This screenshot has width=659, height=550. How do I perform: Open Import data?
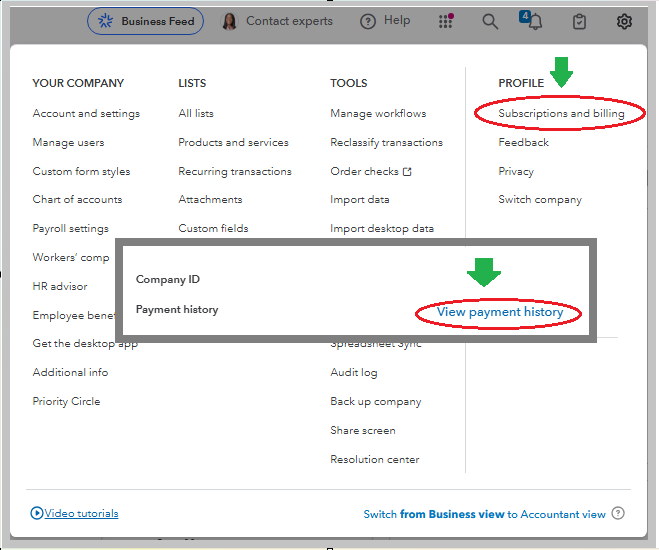pyautogui.click(x=360, y=199)
